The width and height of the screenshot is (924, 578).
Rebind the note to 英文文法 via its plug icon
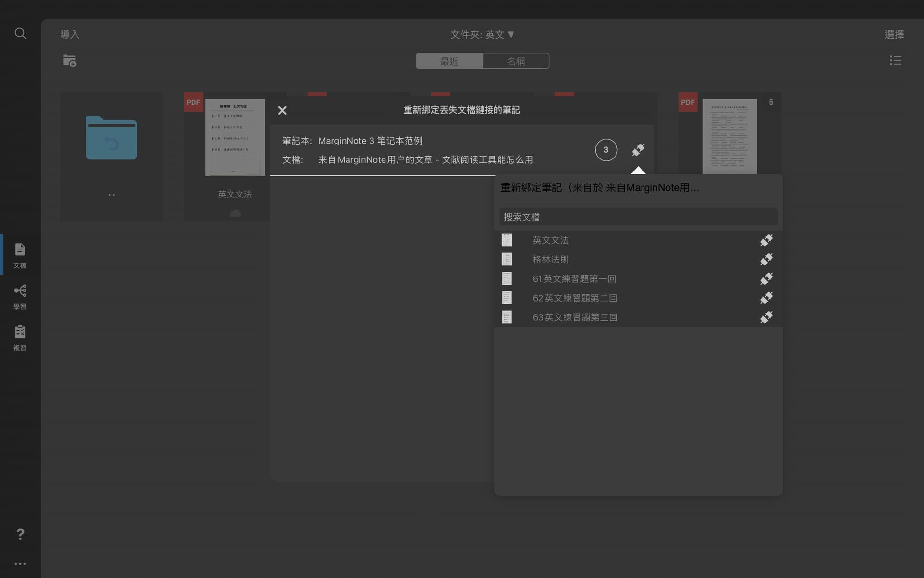click(x=766, y=240)
